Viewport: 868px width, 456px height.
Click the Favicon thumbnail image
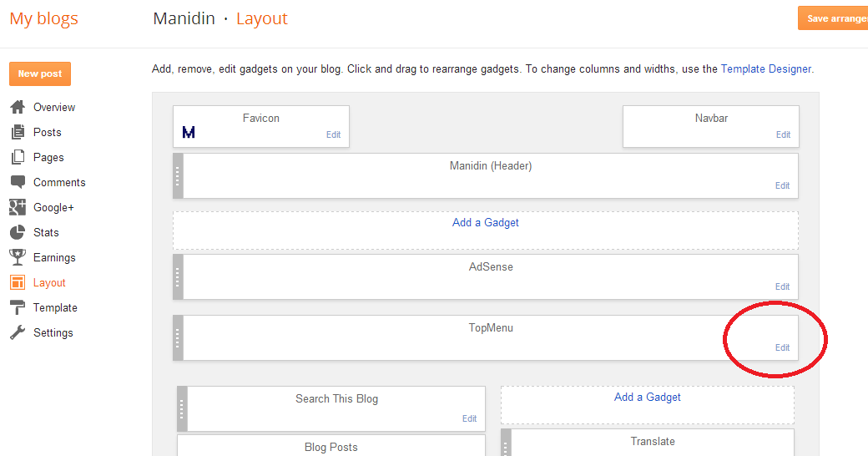pos(189,132)
